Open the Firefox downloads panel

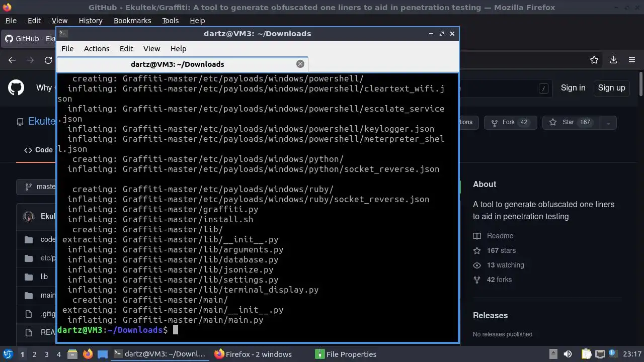point(613,60)
